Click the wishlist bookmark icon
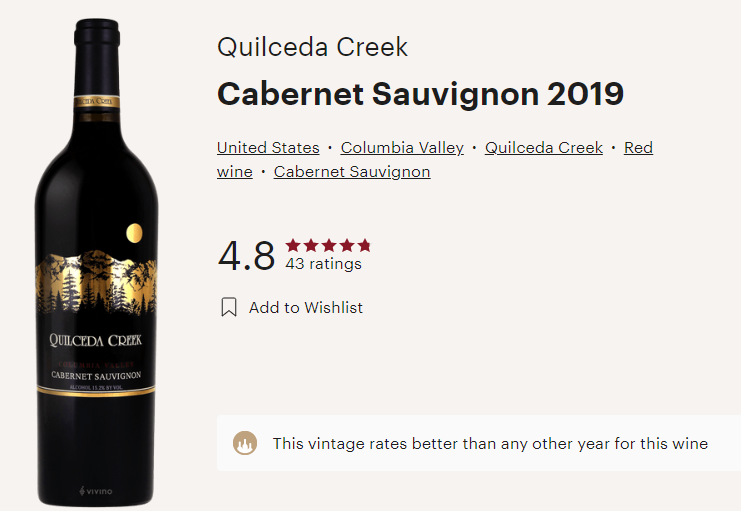Viewport: 741px width, 511px height. click(229, 307)
